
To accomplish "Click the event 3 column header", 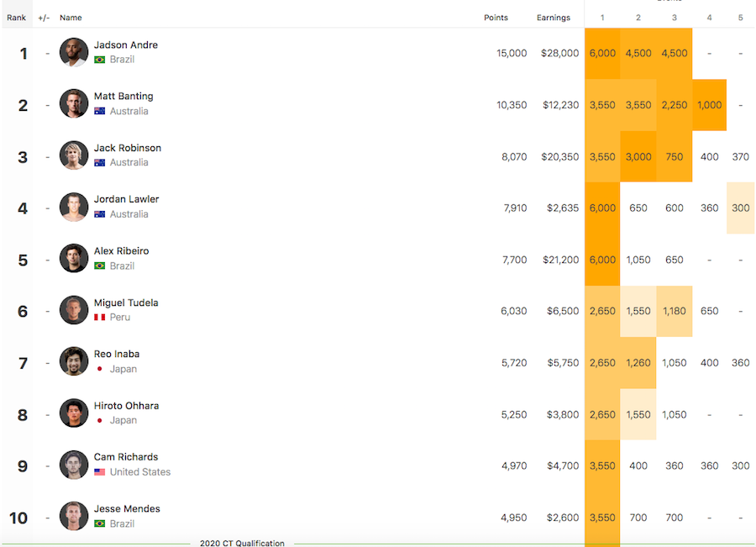I will [x=675, y=18].
